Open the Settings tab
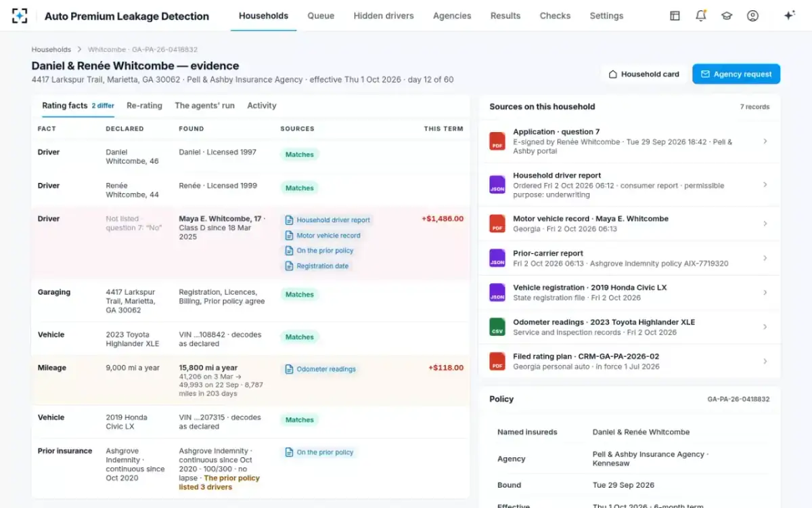This screenshot has width=812, height=508. click(606, 16)
